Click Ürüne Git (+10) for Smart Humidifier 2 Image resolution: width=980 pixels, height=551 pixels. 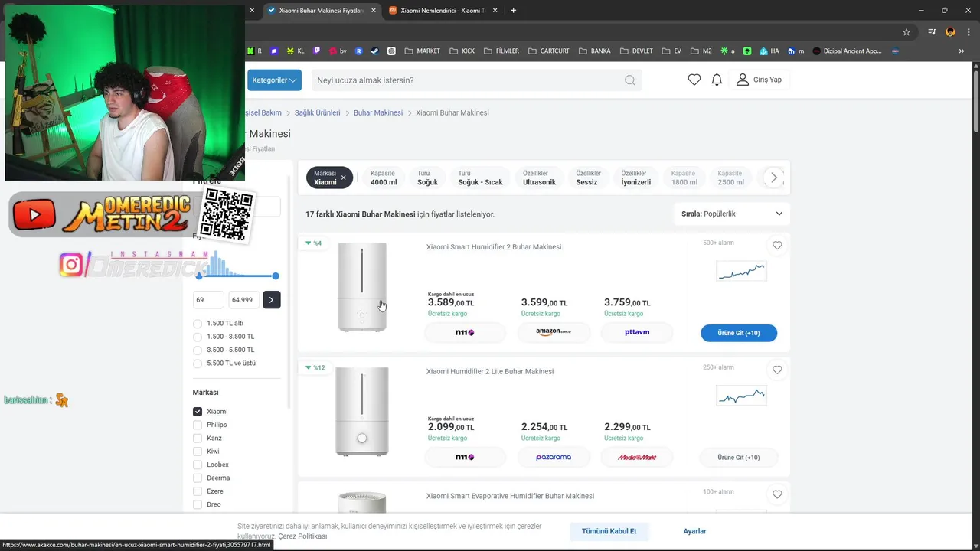coord(739,333)
